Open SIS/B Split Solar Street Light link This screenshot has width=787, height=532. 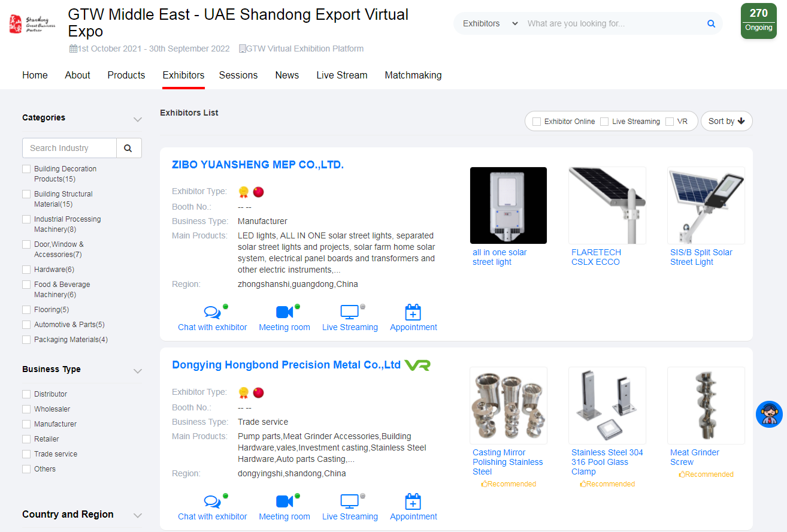pos(701,257)
